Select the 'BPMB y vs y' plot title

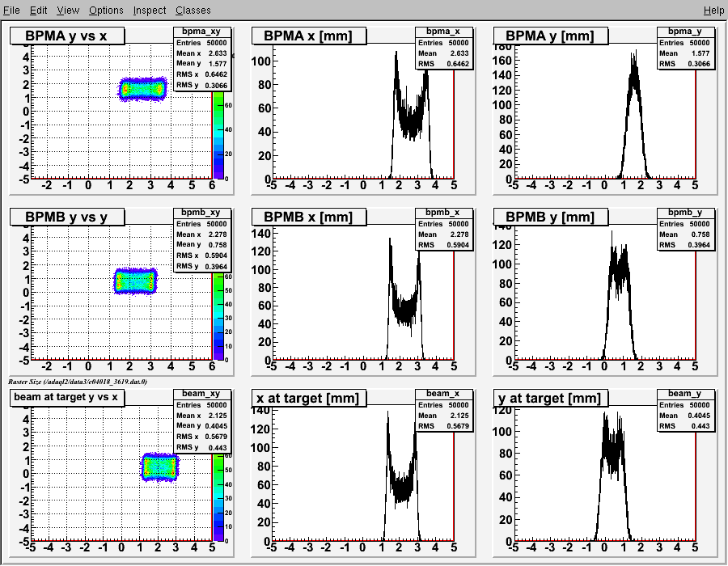tap(67, 217)
